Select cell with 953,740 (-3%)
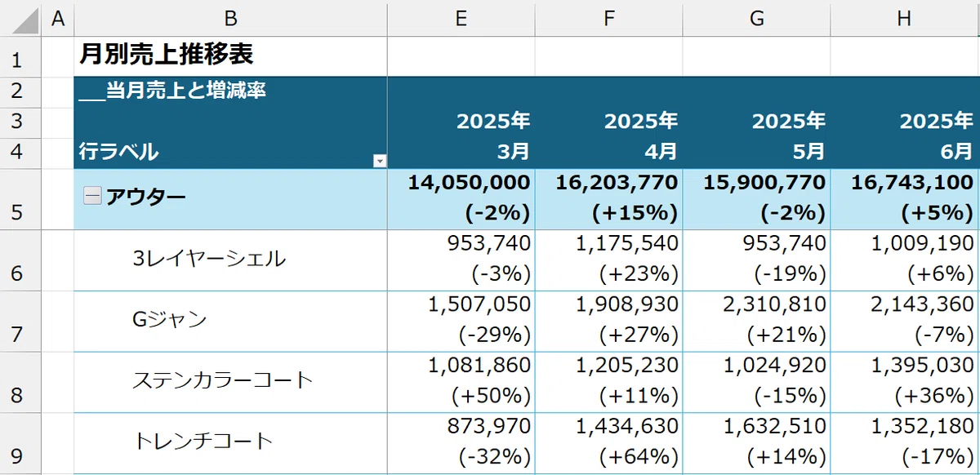980x475 pixels. pyautogui.click(x=461, y=260)
